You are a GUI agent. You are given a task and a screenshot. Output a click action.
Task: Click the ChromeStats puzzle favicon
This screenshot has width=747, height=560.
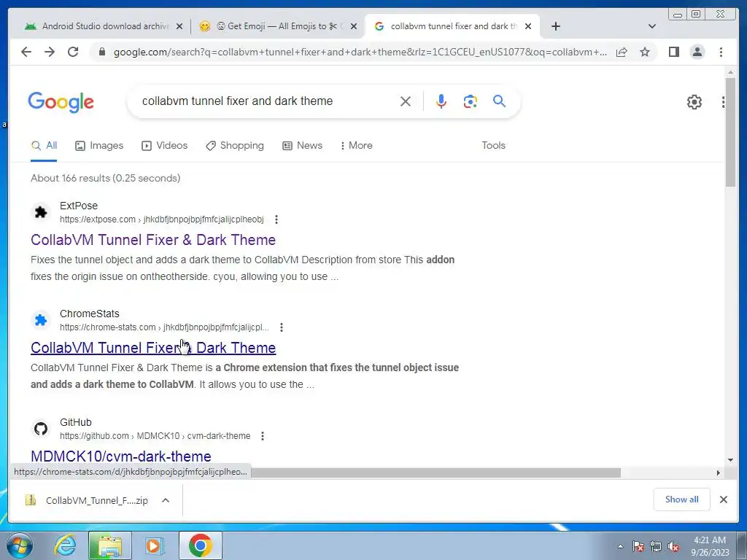click(x=41, y=321)
